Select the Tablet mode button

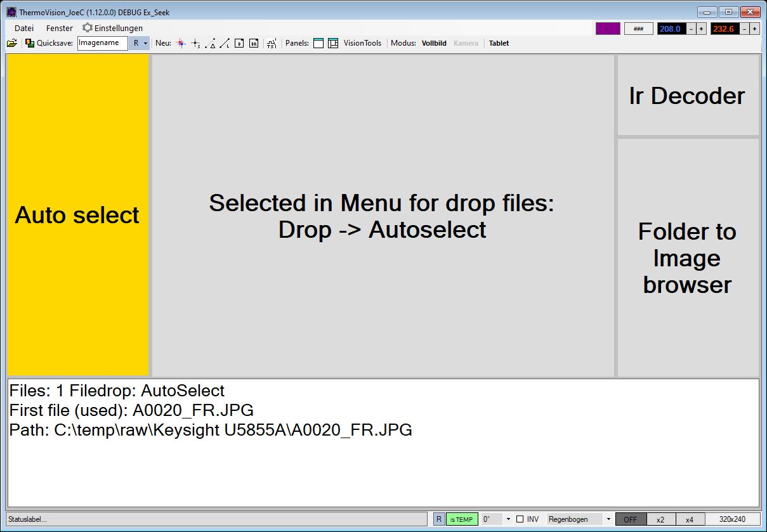pos(499,43)
